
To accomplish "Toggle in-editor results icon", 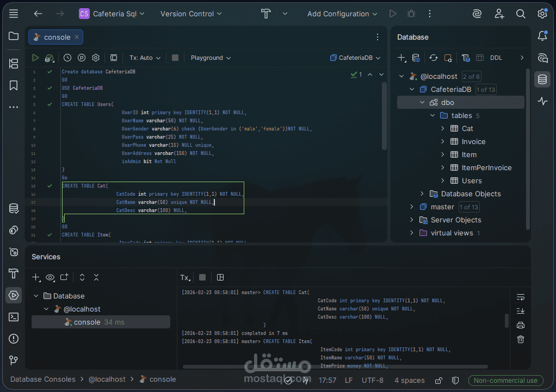I will tap(114, 58).
